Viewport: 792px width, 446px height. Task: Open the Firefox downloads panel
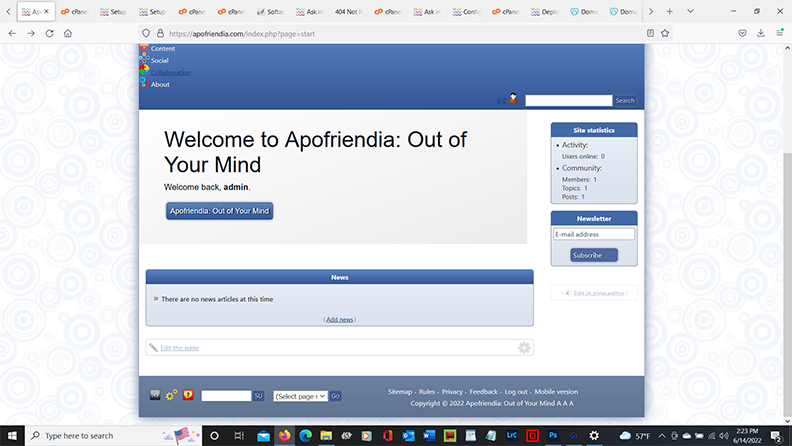tap(761, 33)
